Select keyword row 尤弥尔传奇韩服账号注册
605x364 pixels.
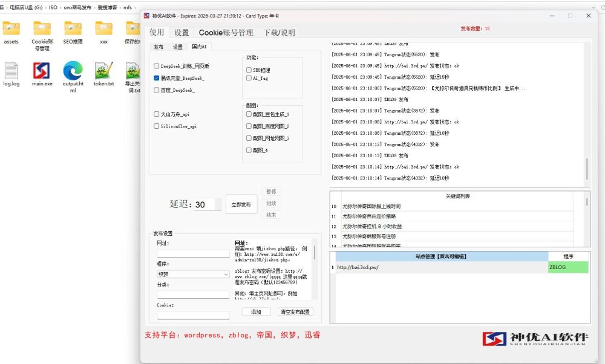(458, 236)
